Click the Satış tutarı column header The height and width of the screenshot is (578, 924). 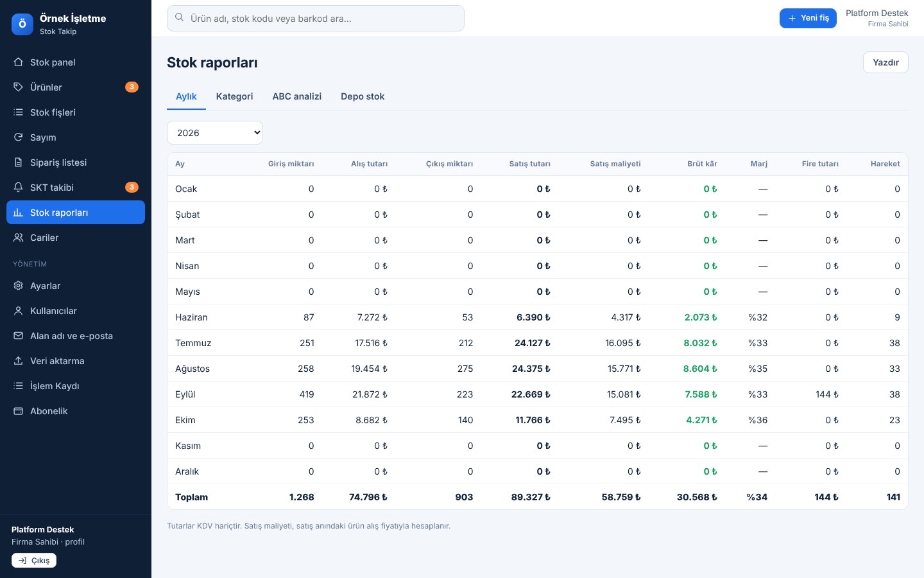click(530, 164)
